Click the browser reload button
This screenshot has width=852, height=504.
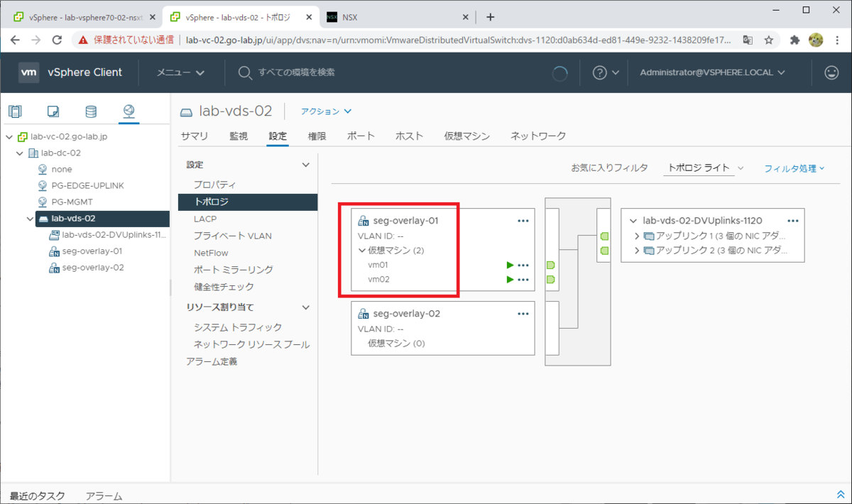[x=58, y=40]
